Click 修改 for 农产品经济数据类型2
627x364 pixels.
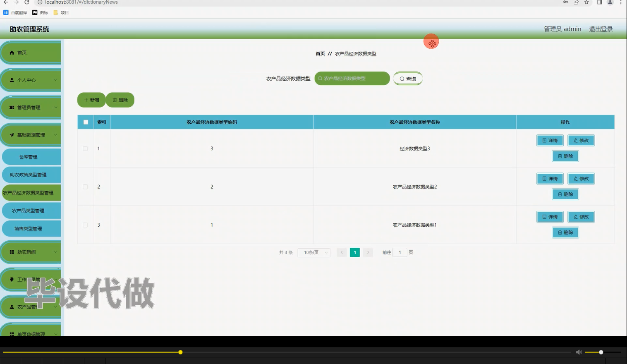581,179
